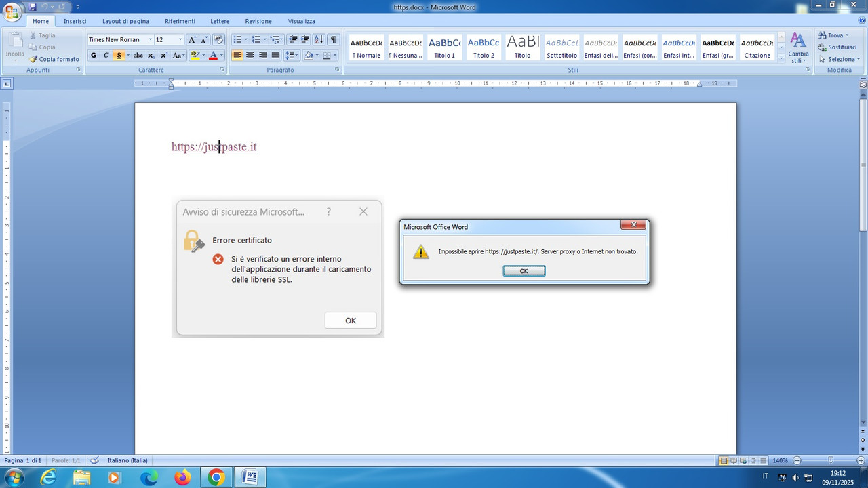
Task: Open Firefox from the taskbar
Action: coord(182,478)
